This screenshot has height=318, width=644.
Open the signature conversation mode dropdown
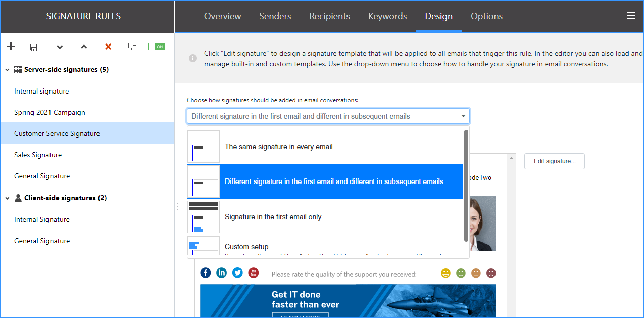328,116
